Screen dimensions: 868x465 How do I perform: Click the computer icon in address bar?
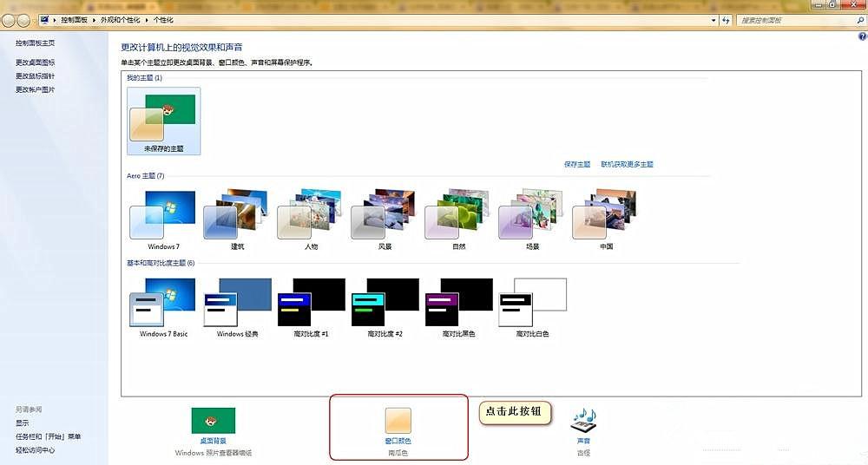[x=44, y=20]
